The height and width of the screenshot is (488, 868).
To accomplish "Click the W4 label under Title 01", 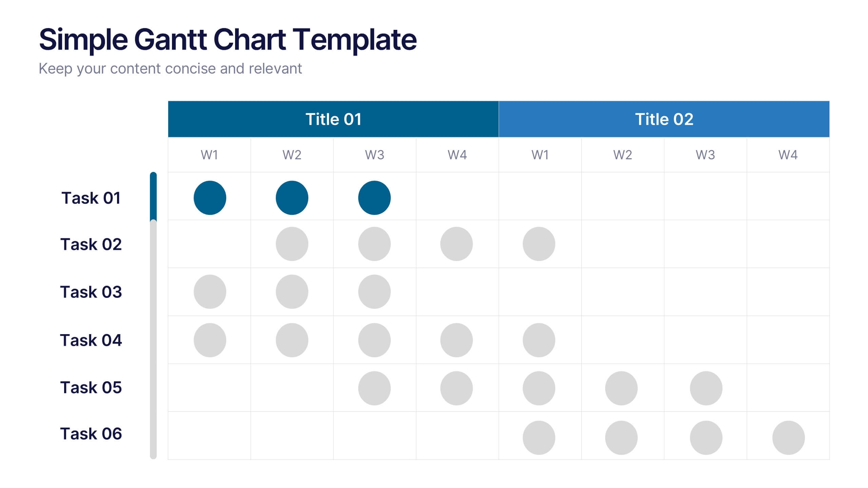I will [457, 155].
